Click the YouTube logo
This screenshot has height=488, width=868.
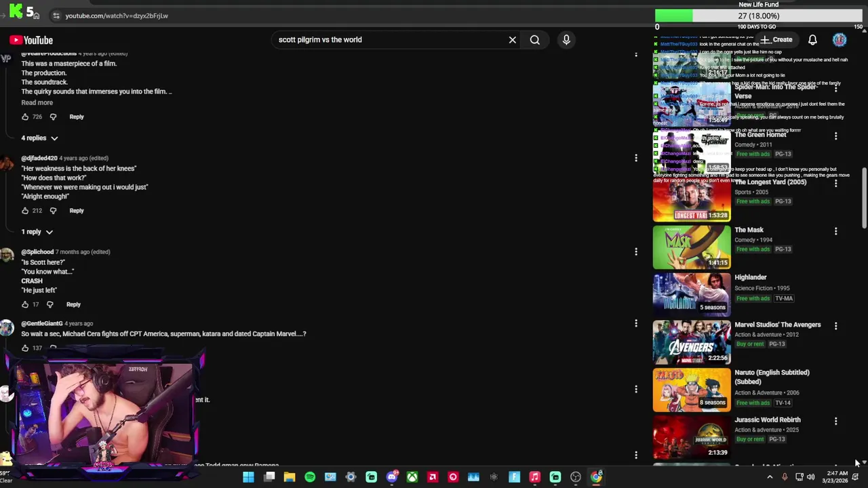(31, 40)
